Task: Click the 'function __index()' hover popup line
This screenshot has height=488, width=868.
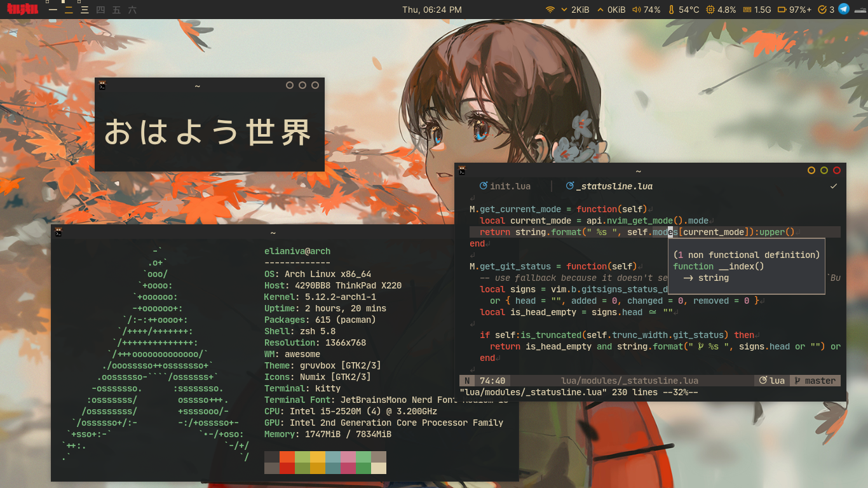Action: [719, 266]
